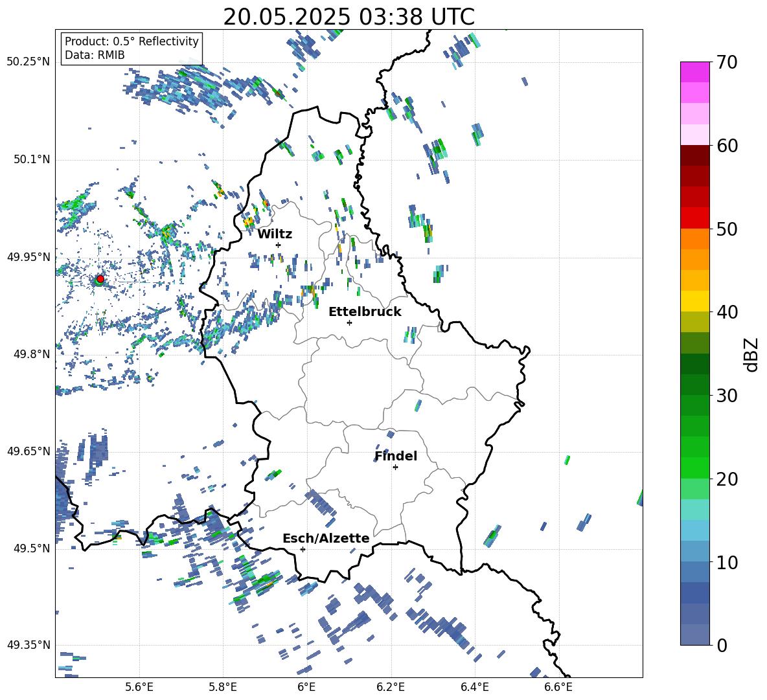The height and width of the screenshot is (700, 767).
Task: Click the 6°E longitude label
Action: tap(306, 687)
